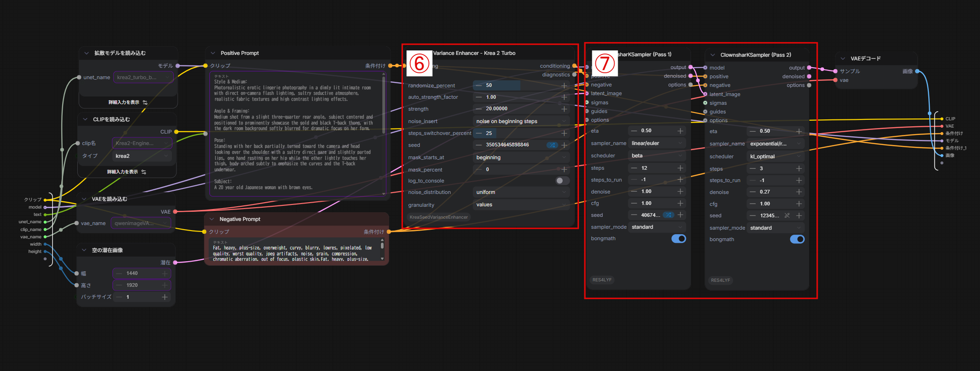Open the vae_name dropdown
This screenshot has width=980, height=371.
pos(141,223)
